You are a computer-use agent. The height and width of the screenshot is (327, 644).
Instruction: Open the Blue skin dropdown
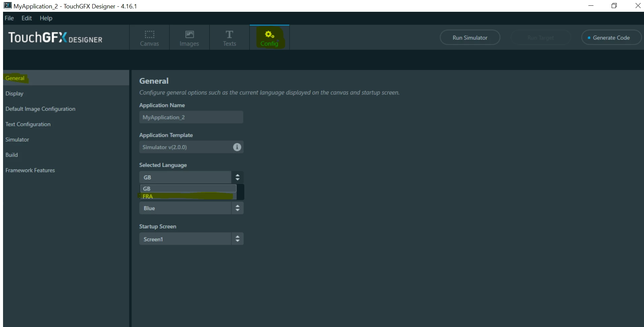(x=191, y=208)
